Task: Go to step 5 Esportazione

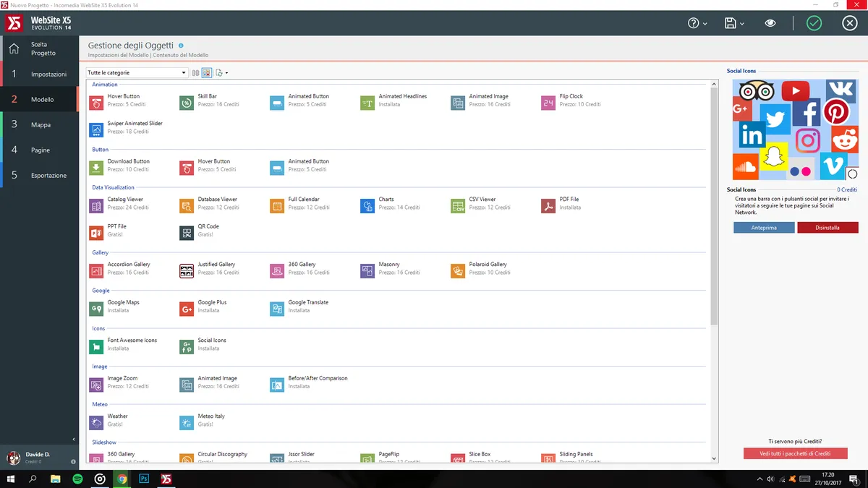Action: (x=39, y=175)
